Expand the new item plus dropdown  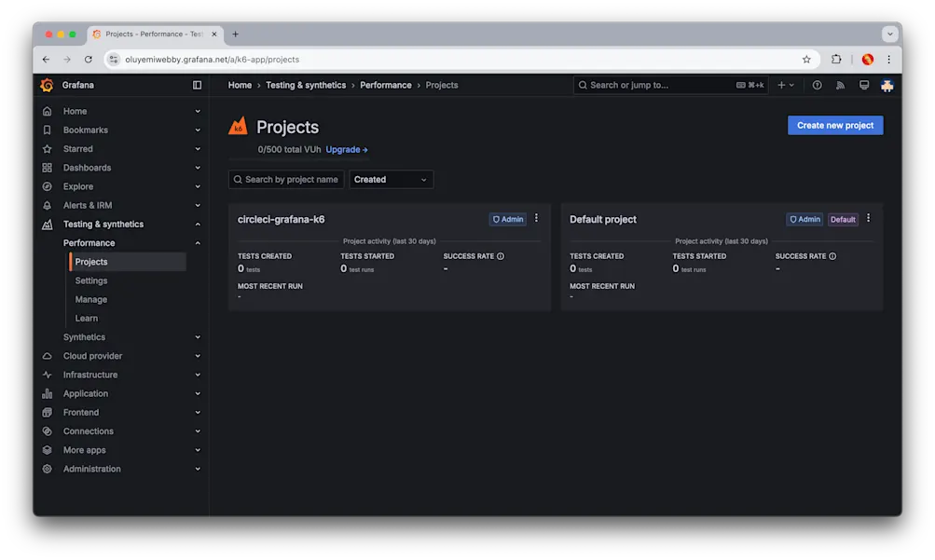[786, 85]
